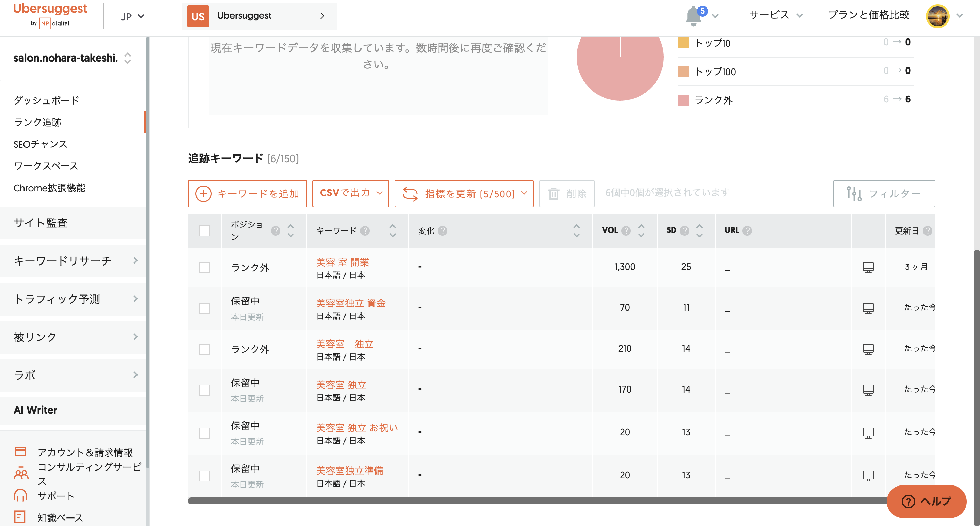
Task: Sort by position column arrows
Action: (x=291, y=230)
